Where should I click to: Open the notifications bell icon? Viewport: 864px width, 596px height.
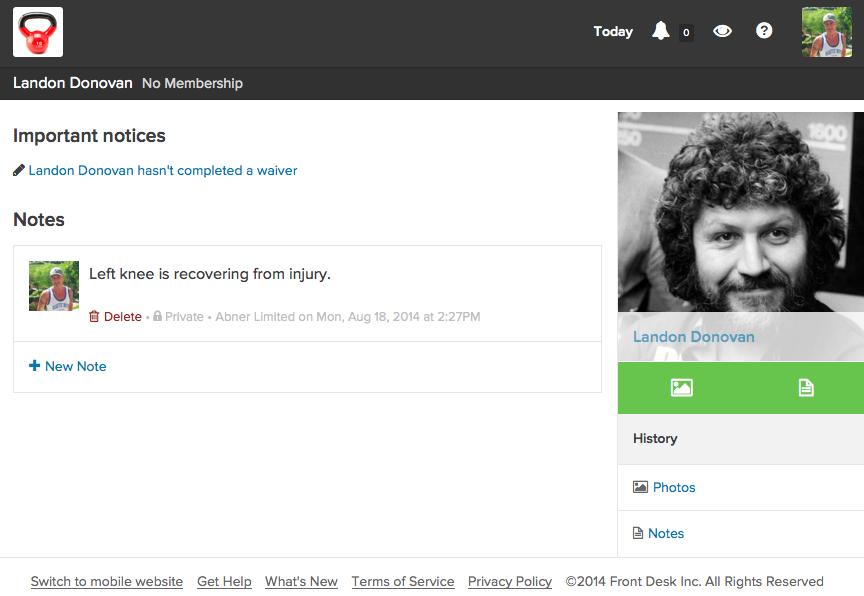coord(660,31)
